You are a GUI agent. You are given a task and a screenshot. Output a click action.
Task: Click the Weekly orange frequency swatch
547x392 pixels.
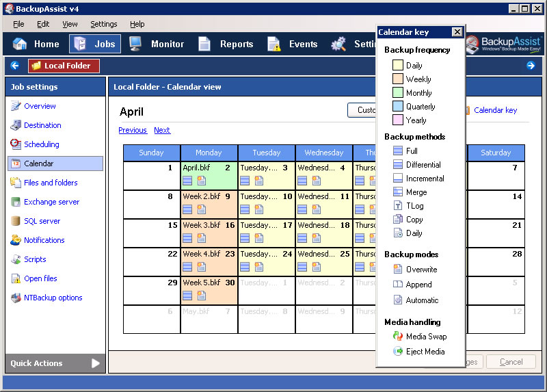coord(398,79)
